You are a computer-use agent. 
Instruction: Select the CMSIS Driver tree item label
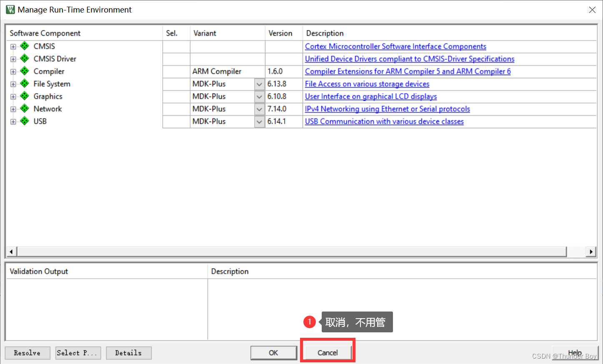coord(55,59)
